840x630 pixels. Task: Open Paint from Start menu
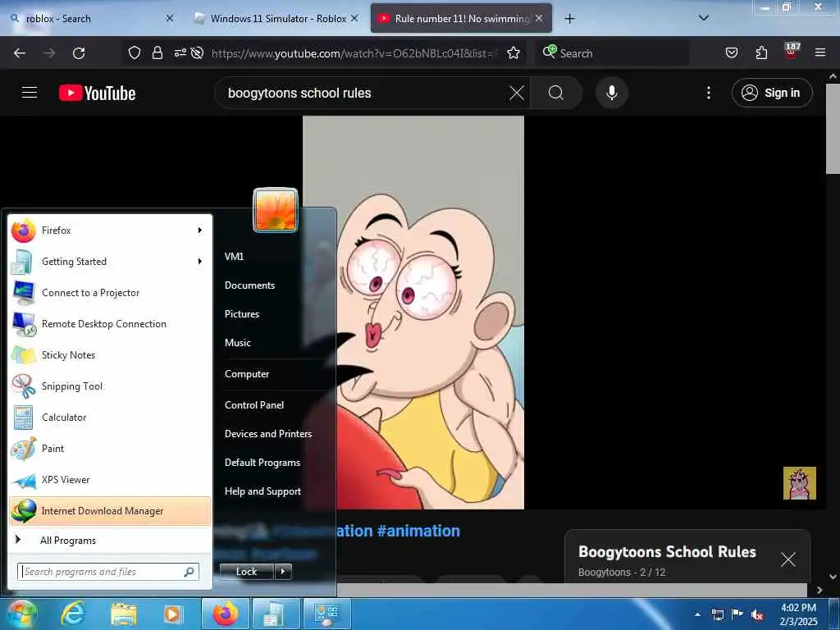point(110,449)
